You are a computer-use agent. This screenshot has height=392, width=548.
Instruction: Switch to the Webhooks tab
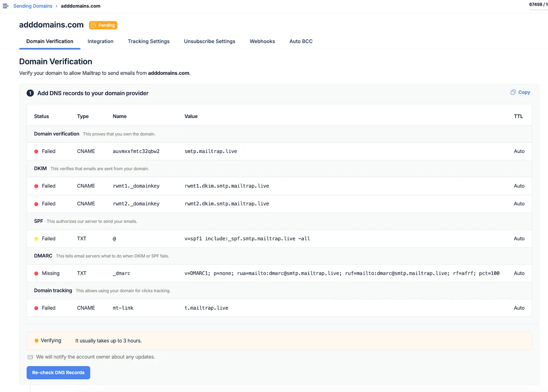click(x=262, y=41)
